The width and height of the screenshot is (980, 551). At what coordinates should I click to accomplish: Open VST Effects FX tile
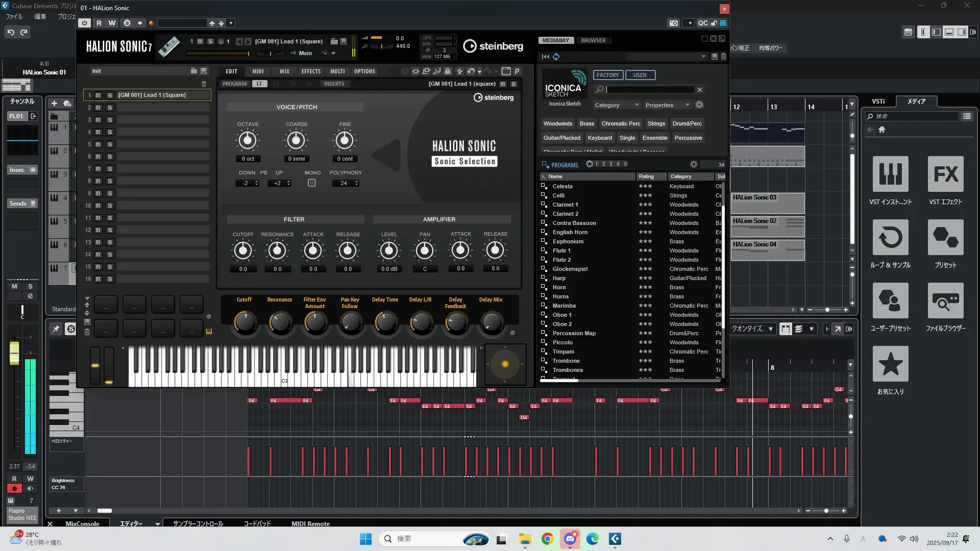click(x=945, y=174)
